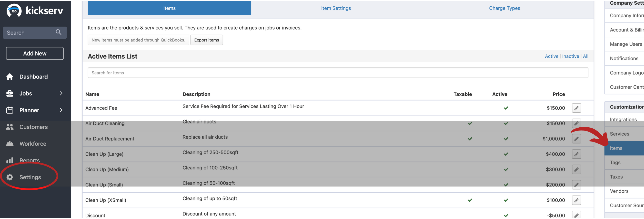Click Advanced Fee active checkmark

point(506,108)
